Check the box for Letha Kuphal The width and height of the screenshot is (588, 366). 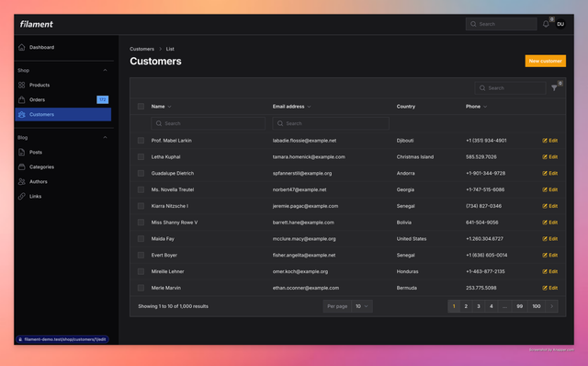tap(141, 157)
